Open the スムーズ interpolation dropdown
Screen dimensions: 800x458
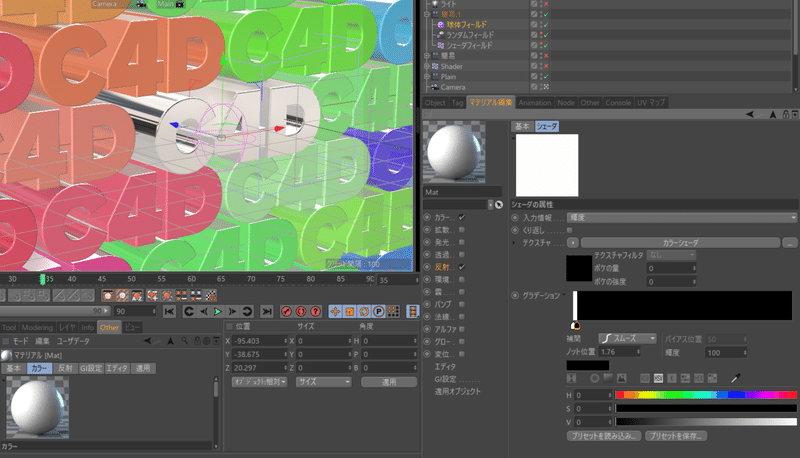pyautogui.click(x=627, y=338)
